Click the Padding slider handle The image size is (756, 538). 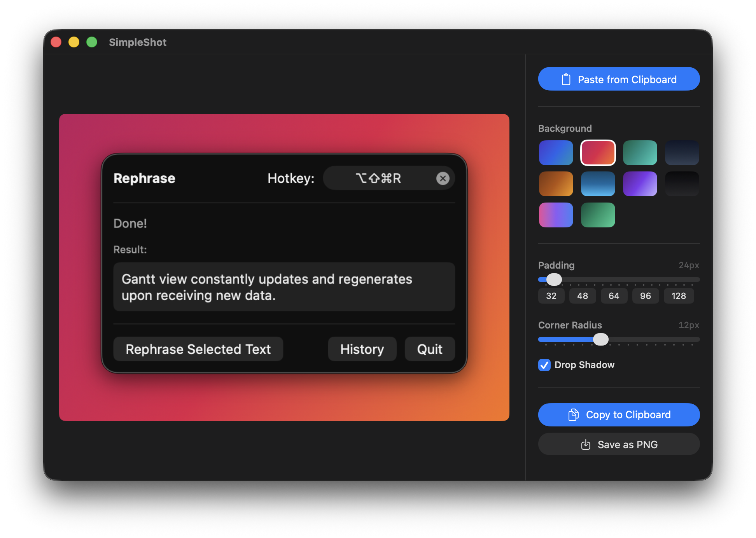pos(554,279)
